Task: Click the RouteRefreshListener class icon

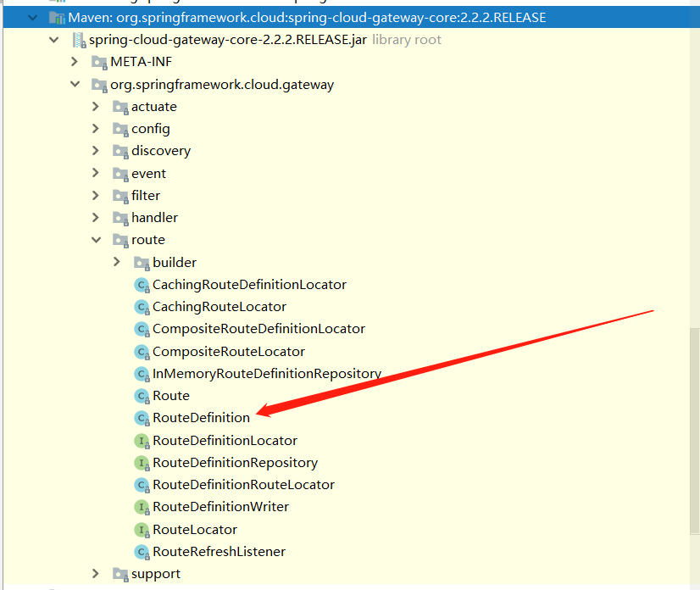Action: 142,552
